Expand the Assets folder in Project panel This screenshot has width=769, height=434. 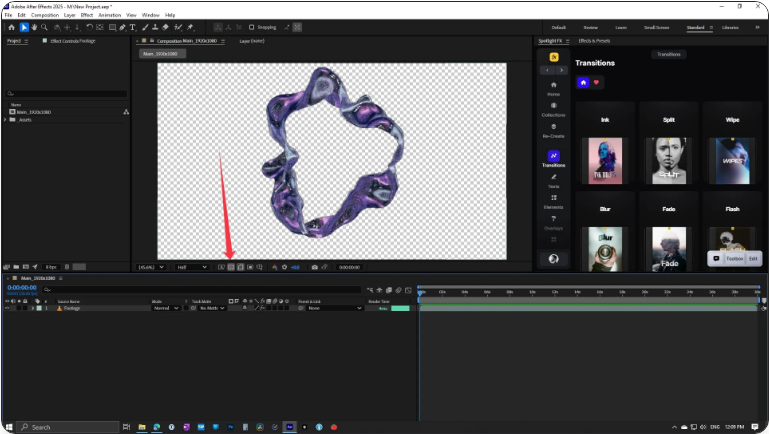coord(6,119)
